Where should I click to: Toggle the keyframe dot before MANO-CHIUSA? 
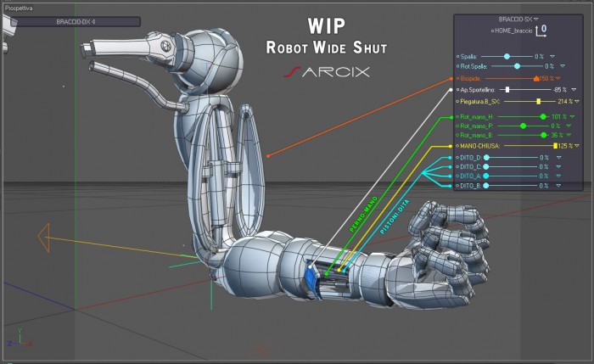click(x=457, y=146)
